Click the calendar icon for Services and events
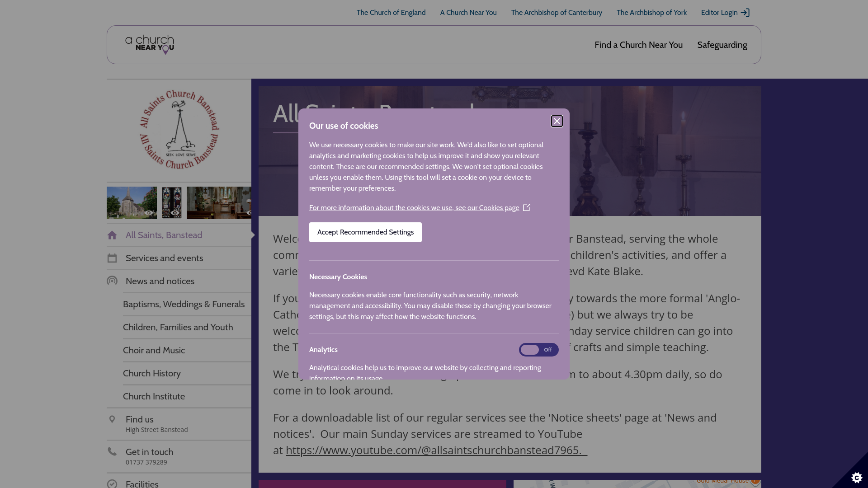This screenshot has width=868, height=488. 112,258
